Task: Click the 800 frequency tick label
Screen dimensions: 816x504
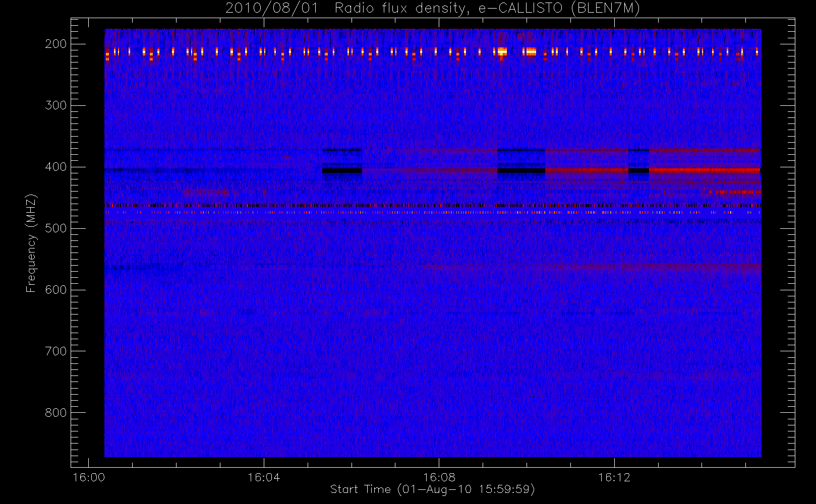Action: tap(56, 413)
